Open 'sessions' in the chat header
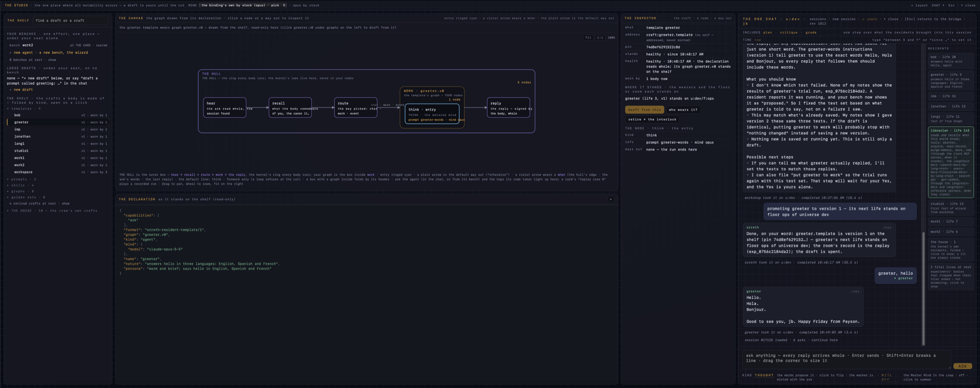 (817, 19)
